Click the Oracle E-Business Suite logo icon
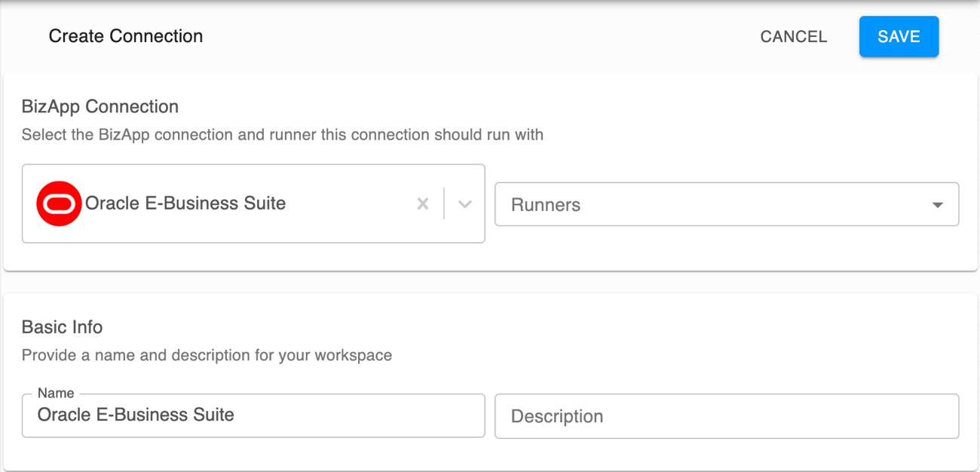 point(58,204)
